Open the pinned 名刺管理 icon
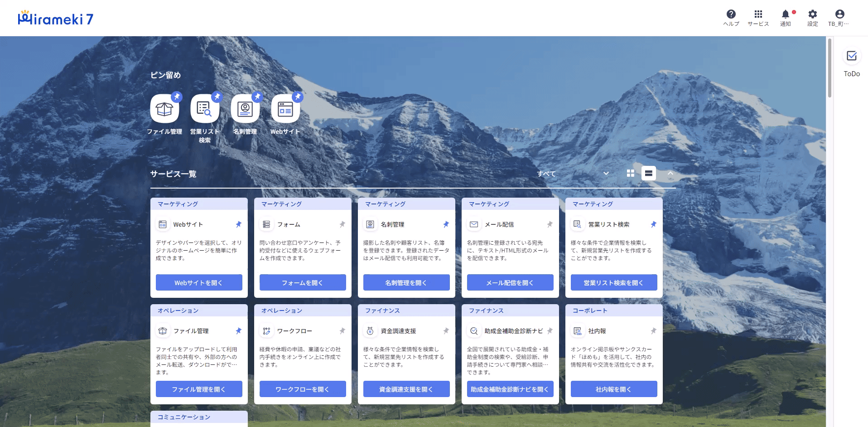Image resolution: width=868 pixels, height=427 pixels. (x=245, y=109)
